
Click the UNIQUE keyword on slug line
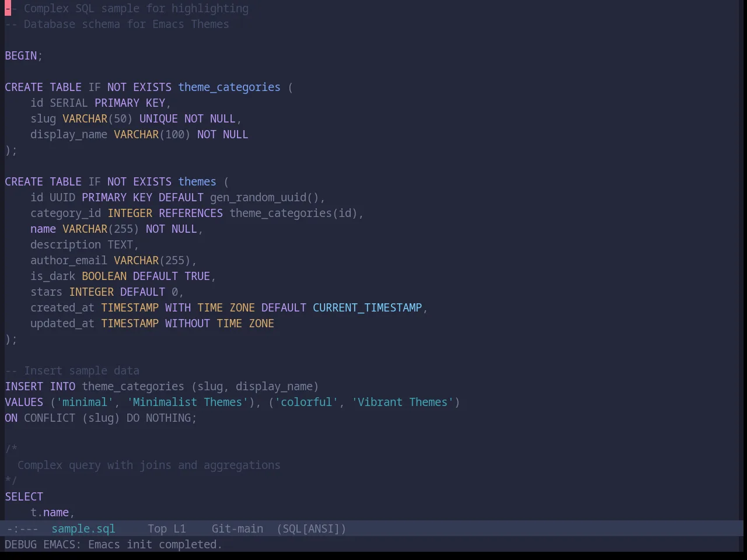click(159, 118)
